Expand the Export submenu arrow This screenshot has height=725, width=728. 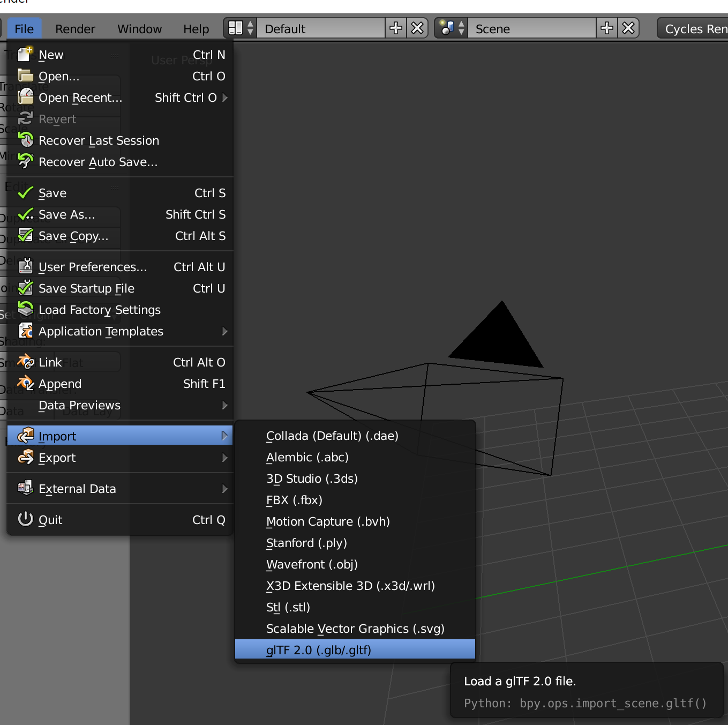225,458
